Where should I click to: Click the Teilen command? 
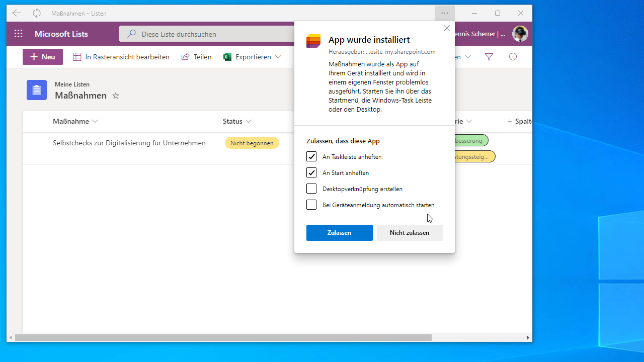pyautogui.click(x=197, y=57)
